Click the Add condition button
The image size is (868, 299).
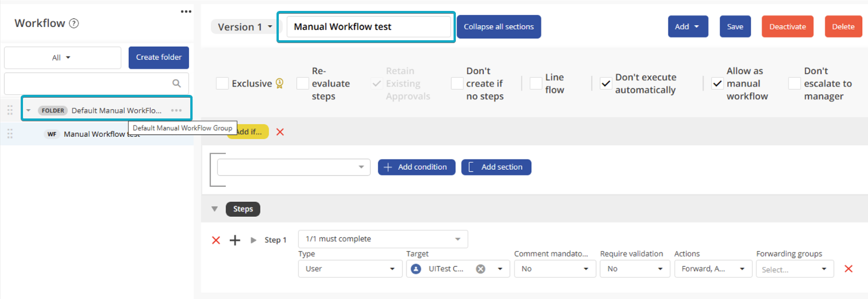point(416,167)
